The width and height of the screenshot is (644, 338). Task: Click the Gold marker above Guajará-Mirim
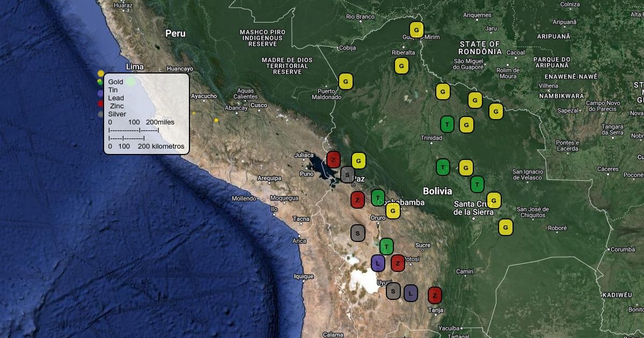pyautogui.click(x=416, y=29)
